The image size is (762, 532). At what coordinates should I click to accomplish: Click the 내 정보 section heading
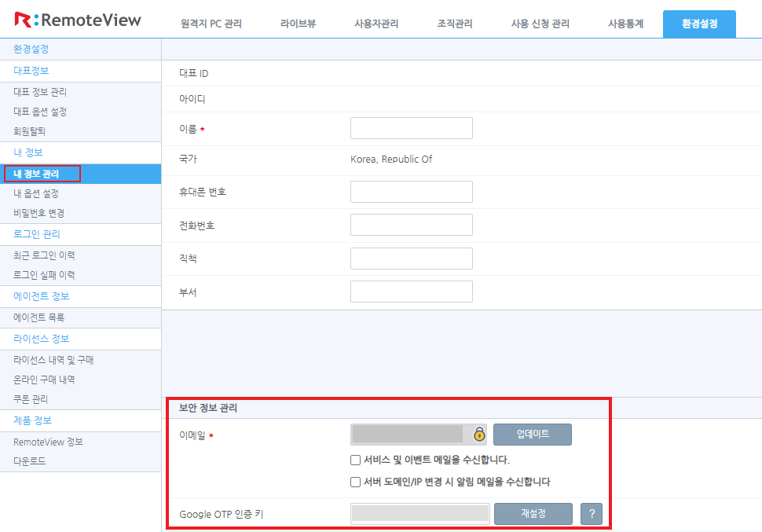pos(28,152)
